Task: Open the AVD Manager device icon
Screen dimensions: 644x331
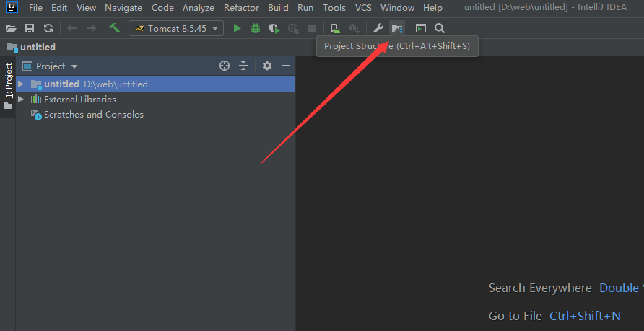Action: pos(336,28)
